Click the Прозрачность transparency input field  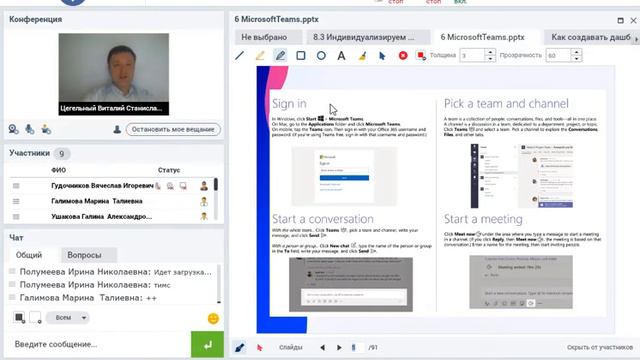click(558, 55)
